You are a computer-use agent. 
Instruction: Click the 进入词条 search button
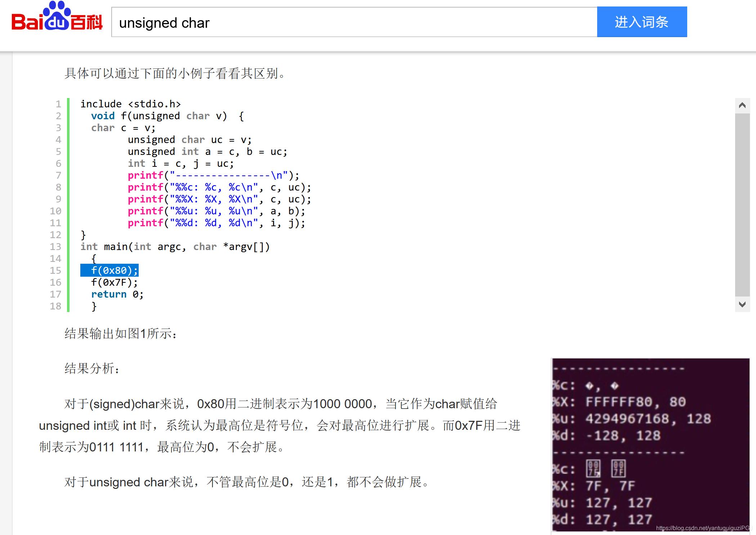coord(641,22)
